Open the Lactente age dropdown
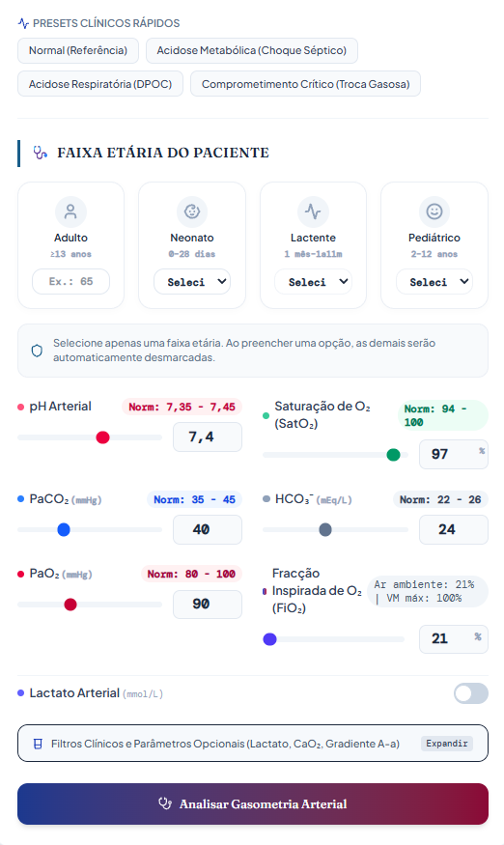This screenshot has height=845, width=504. pyautogui.click(x=313, y=282)
